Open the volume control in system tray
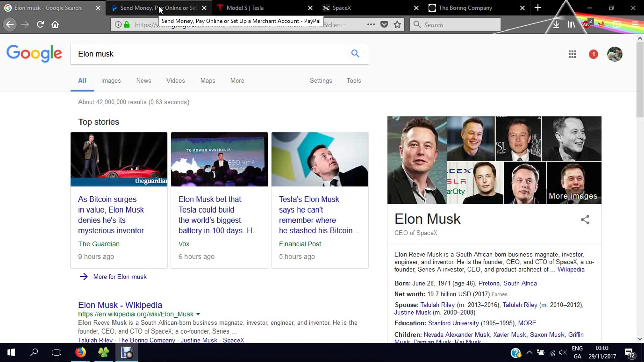Viewport: 644px width, 362px height. point(563,352)
